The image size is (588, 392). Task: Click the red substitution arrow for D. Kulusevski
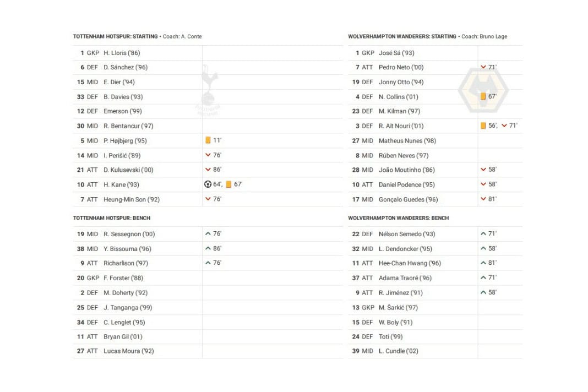pyautogui.click(x=208, y=170)
